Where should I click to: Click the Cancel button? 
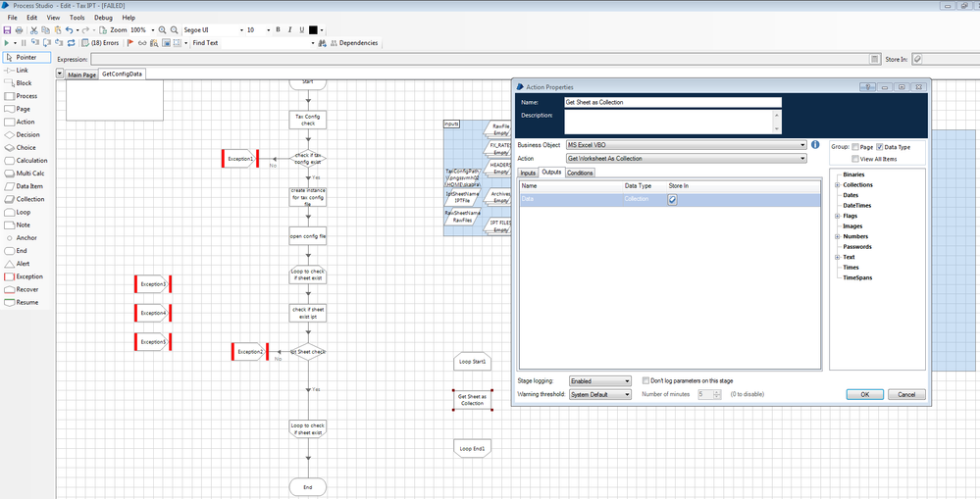905,394
